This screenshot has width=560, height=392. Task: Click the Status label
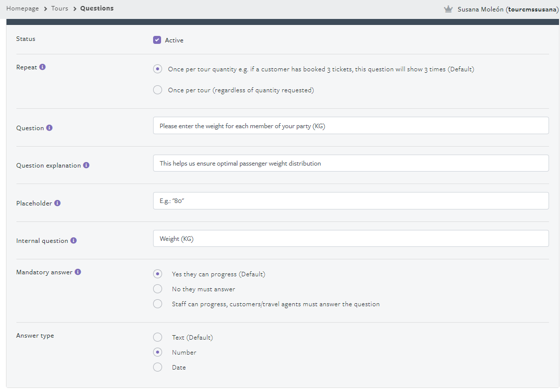[26, 38]
